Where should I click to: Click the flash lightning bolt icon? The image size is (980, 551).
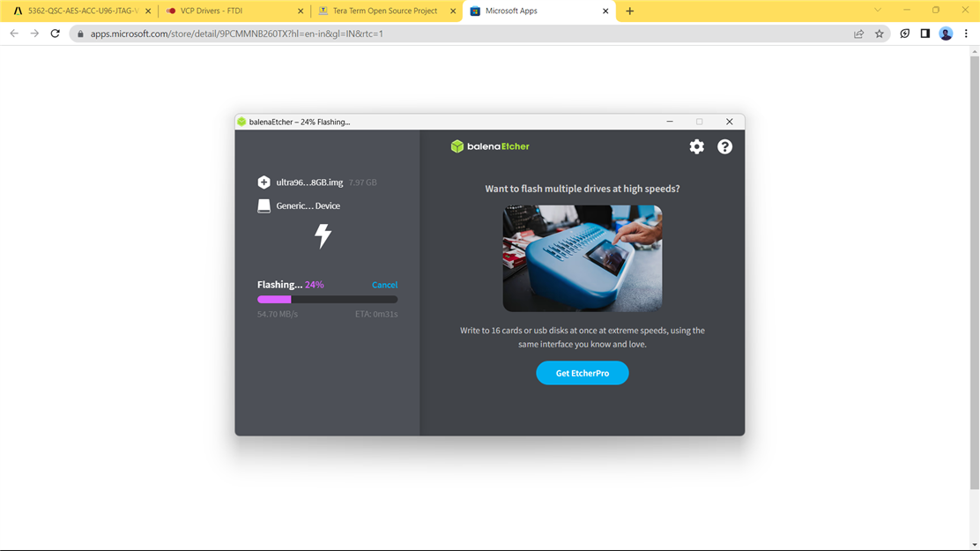(323, 235)
